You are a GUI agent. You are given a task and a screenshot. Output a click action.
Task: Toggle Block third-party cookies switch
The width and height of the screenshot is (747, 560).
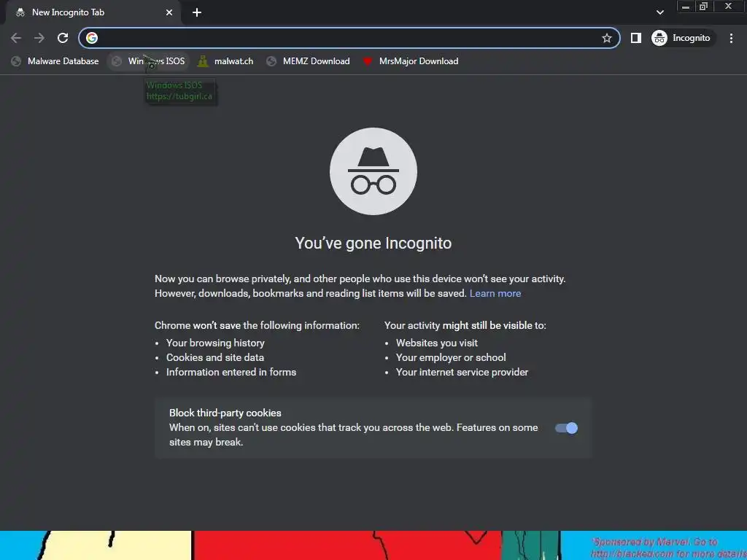pyautogui.click(x=566, y=428)
